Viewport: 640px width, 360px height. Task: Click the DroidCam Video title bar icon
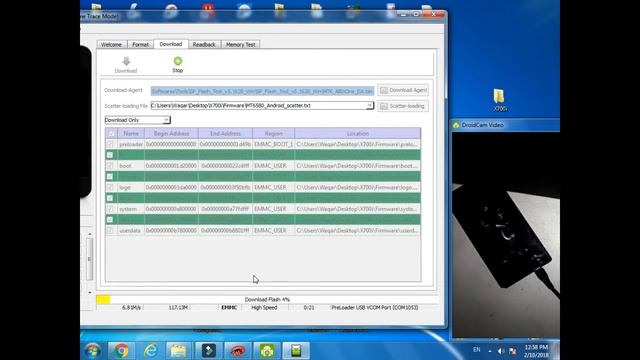pyautogui.click(x=456, y=125)
